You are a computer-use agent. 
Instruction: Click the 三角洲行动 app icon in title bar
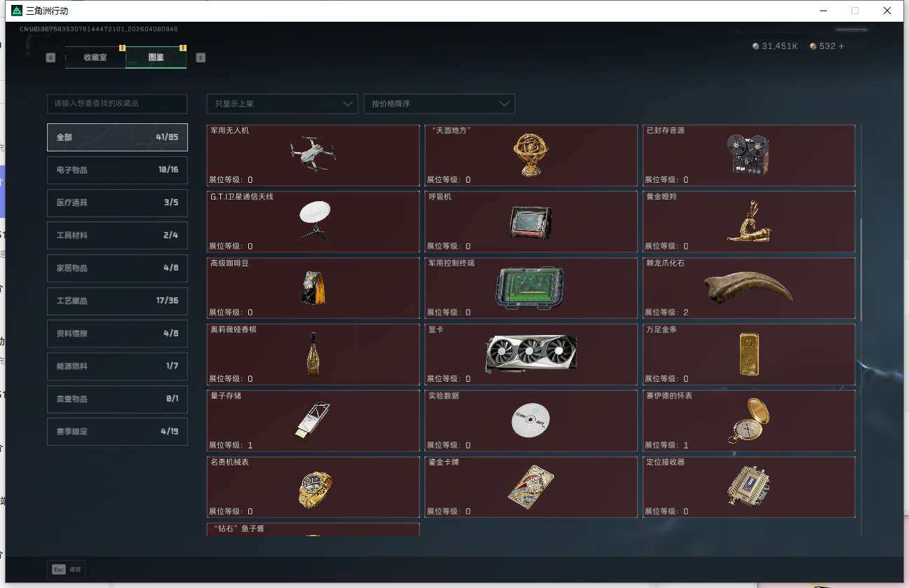tap(17, 11)
